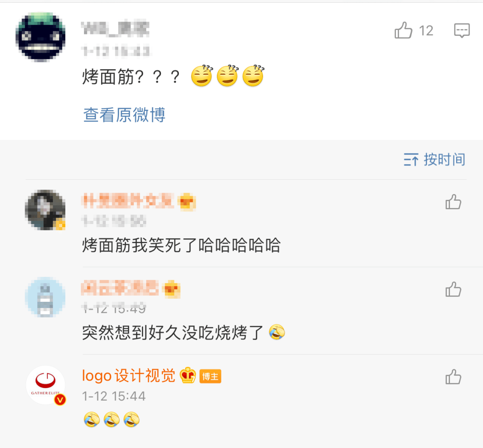Open avatar of 烤面筋我笑死了 commenter
This screenshot has width=483, height=448.
tap(45, 210)
